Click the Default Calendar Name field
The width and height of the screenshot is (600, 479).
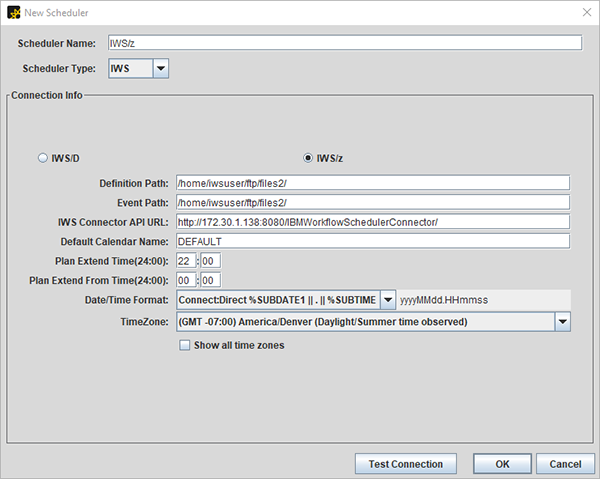(x=372, y=241)
